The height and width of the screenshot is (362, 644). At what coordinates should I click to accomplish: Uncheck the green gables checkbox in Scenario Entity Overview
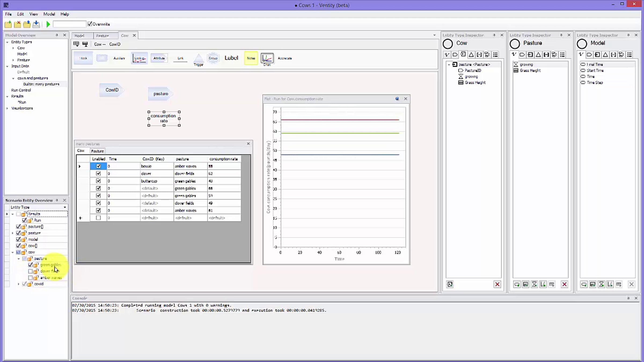[x=30, y=265]
